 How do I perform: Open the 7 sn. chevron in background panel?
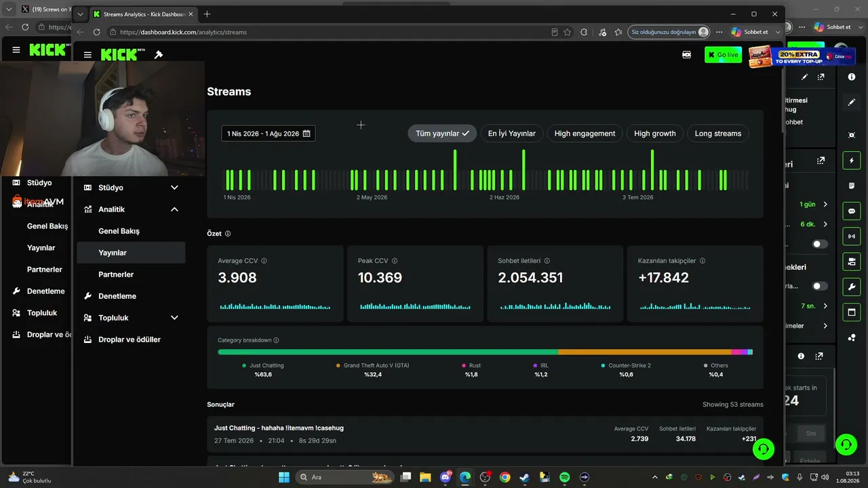pos(825,306)
